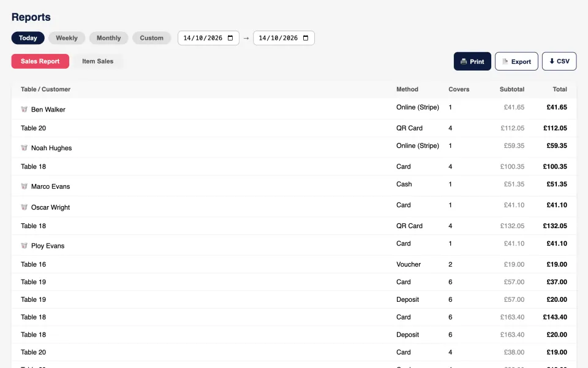Click Table 18 Deposit row £163.40 subtotal
588x368 pixels.
point(294,335)
